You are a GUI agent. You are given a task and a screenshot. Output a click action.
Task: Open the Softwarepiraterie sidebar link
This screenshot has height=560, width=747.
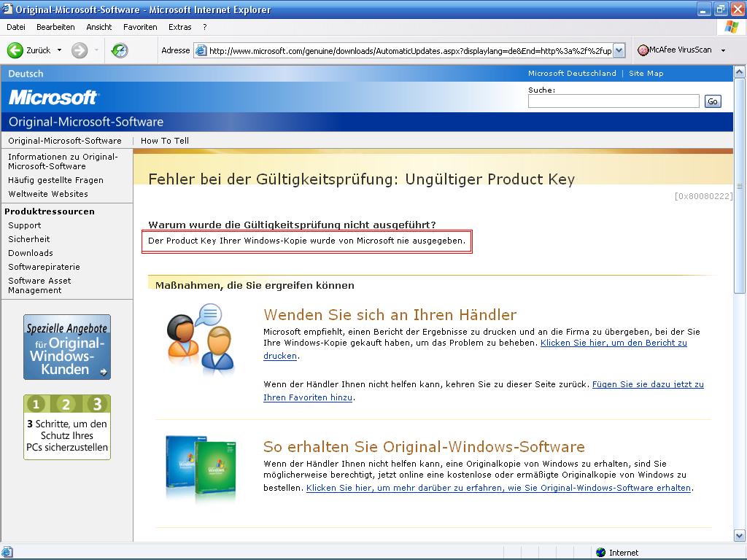click(x=44, y=267)
